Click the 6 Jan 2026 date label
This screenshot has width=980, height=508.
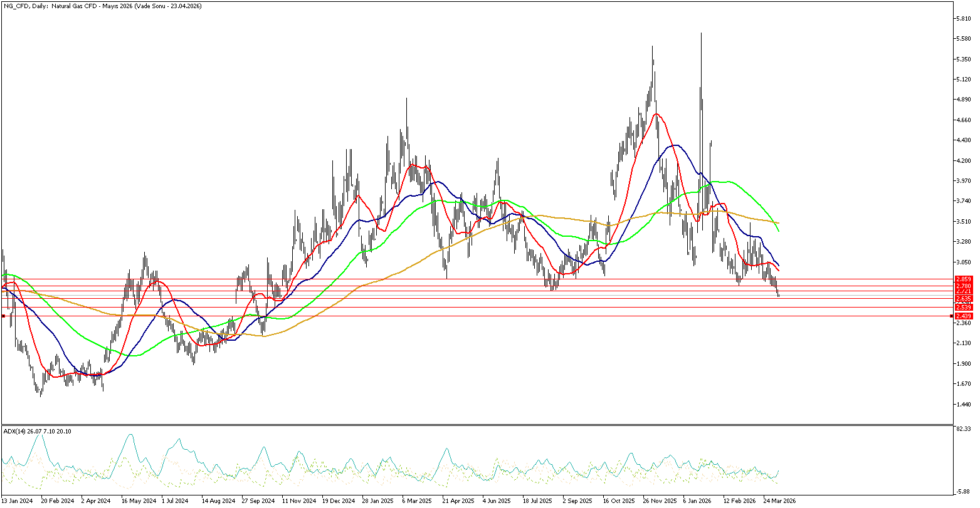698,501
